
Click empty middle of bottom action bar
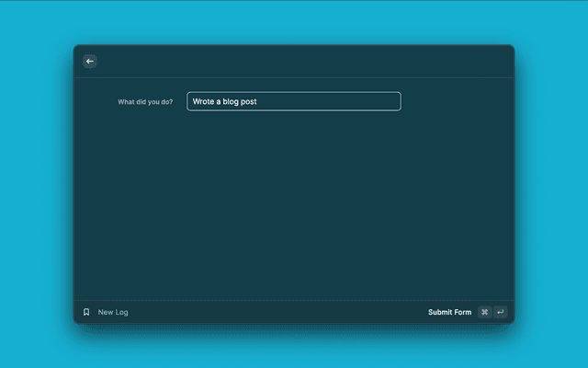click(276, 312)
